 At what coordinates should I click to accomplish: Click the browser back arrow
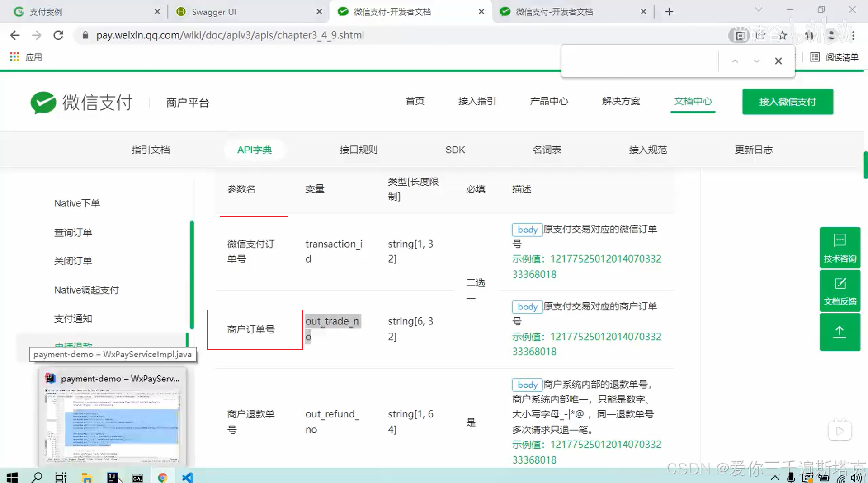(14, 35)
